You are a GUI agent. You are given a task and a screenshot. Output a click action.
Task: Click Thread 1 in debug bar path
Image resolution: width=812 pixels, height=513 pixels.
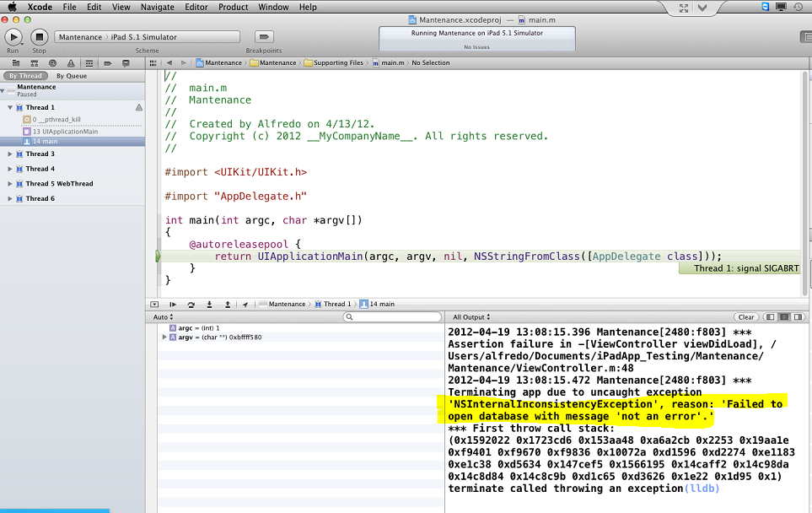tap(333, 305)
